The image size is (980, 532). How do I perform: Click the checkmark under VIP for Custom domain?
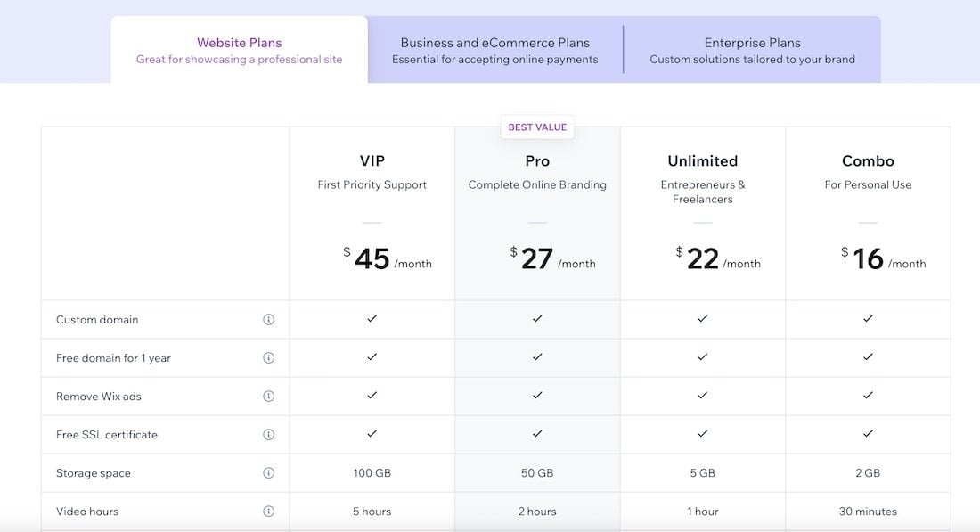click(372, 318)
